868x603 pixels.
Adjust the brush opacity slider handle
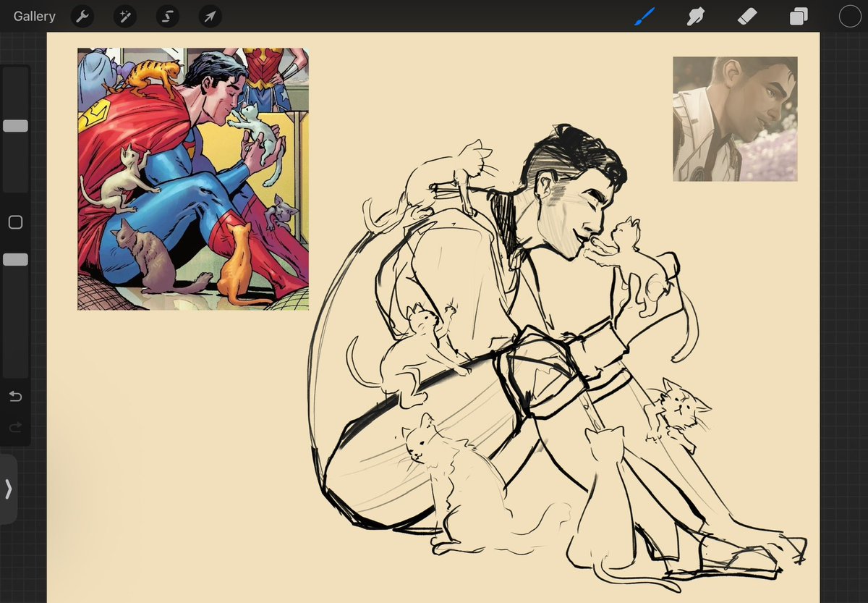click(x=15, y=259)
